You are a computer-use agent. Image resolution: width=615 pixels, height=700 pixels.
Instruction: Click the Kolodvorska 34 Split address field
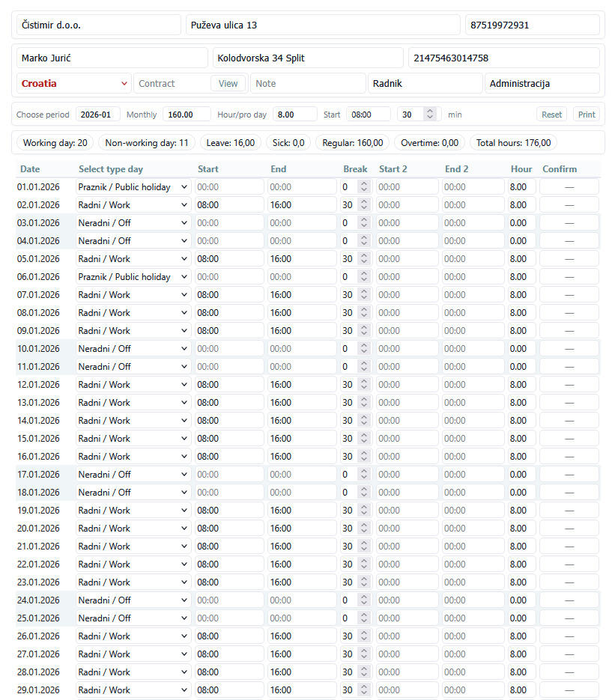(308, 58)
